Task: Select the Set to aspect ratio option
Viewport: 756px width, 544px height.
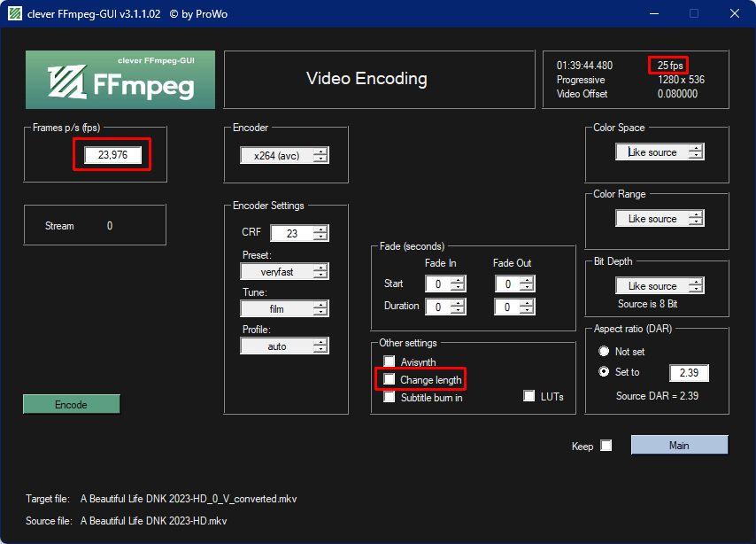Action: click(604, 372)
